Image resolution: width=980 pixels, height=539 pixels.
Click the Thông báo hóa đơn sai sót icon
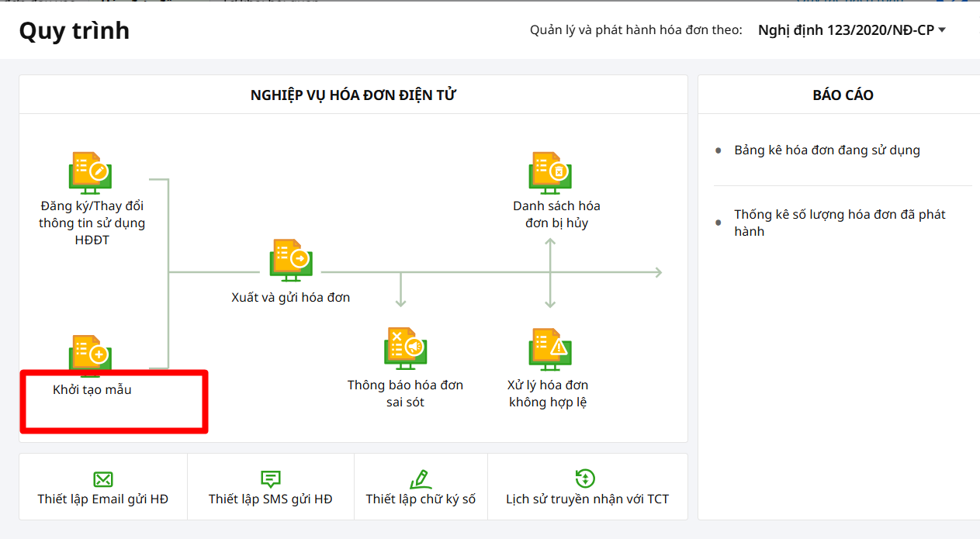(x=406, y=348)
